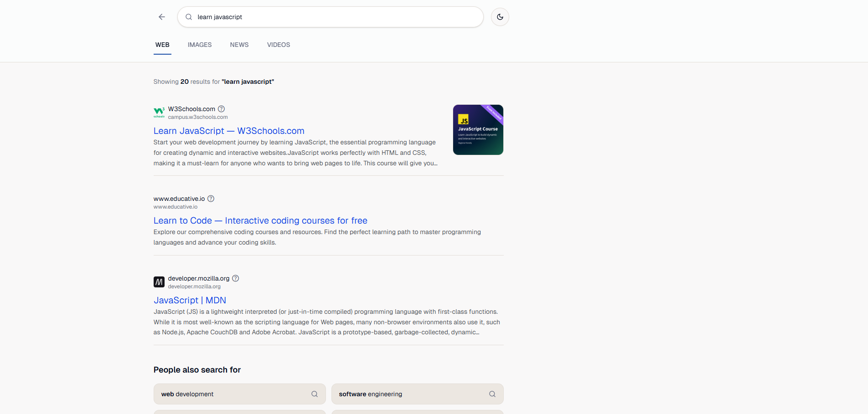Switch to the News tab

tap(239, 45)
